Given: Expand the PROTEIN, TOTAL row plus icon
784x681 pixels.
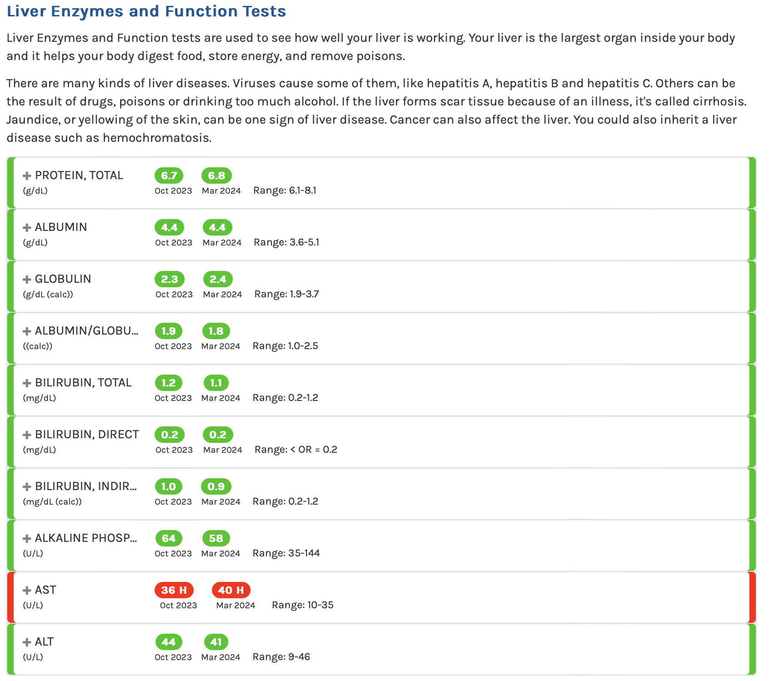Looking at the screenshot, I should pyautogui.click(x=27, y=176).
